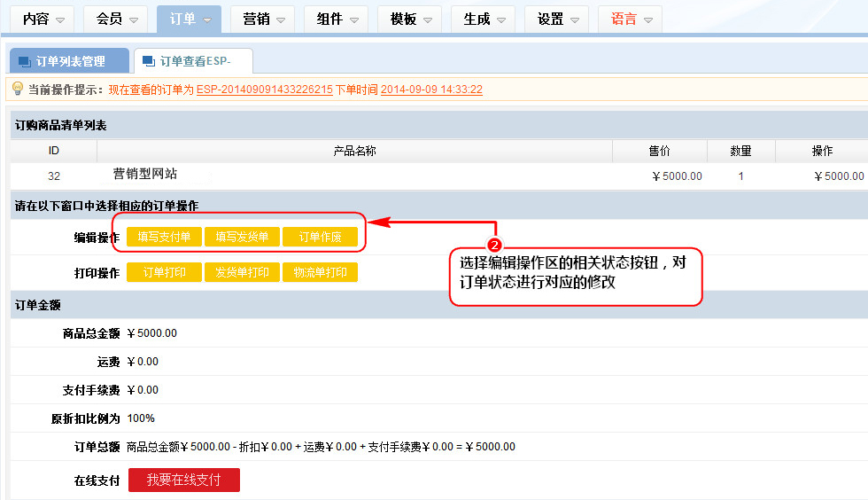
Task: Expand the 模板 dropdown menu
Action: [x=410, y=19]
